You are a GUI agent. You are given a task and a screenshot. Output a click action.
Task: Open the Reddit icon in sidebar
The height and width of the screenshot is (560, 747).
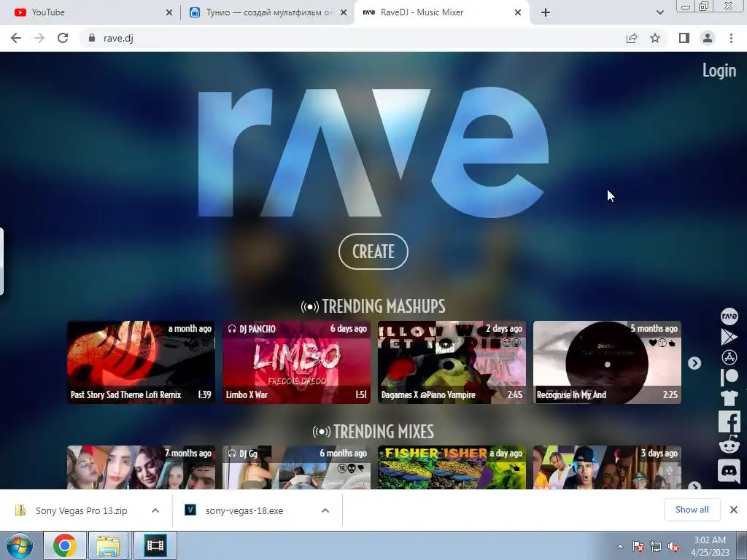click(729, 446)
